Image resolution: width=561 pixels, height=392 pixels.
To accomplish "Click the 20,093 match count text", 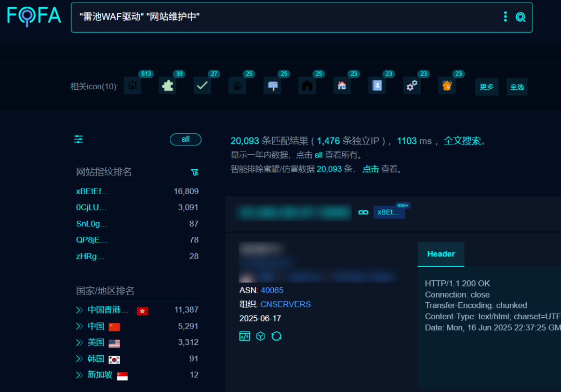I will (x=245, y=141).
